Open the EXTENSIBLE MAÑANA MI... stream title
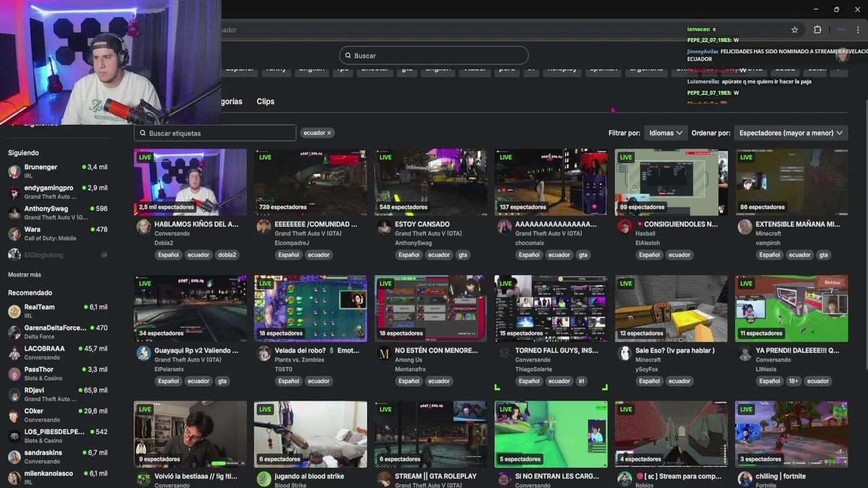The height and width of the screenshot is (488, 868). coord(797,224)
